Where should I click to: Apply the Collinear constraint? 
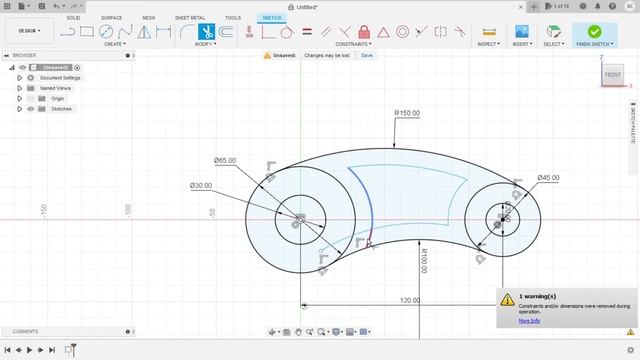coord(421,31)
